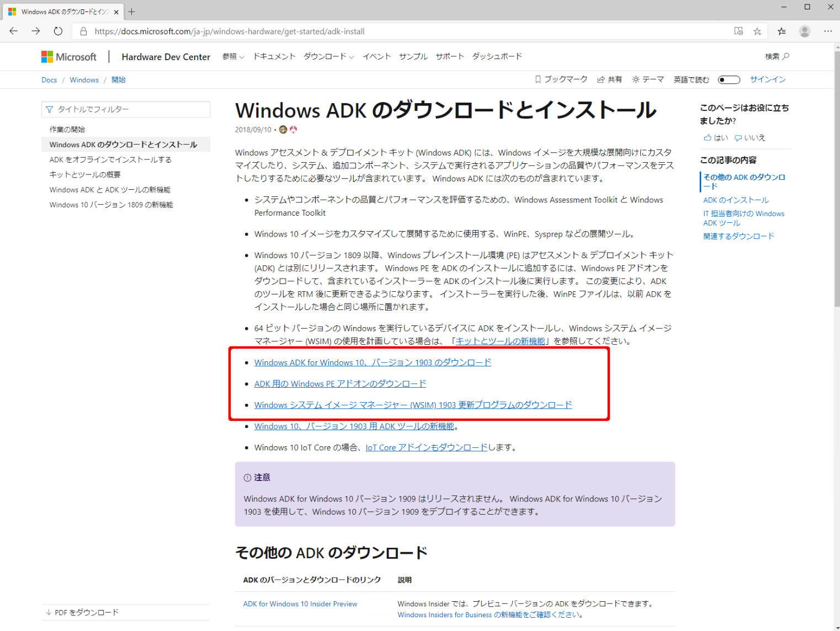
Task: Click the lock icon in the address bar
Action: coord(83,31)
